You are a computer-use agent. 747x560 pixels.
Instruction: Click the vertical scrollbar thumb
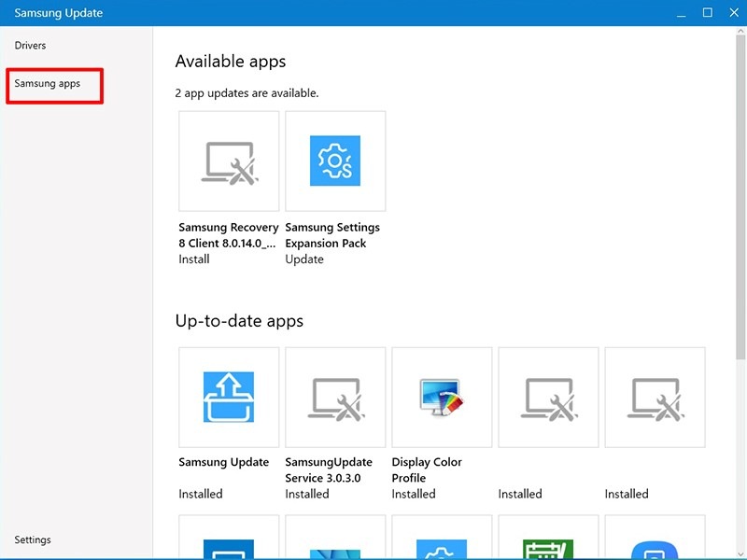tap(740, 197)
